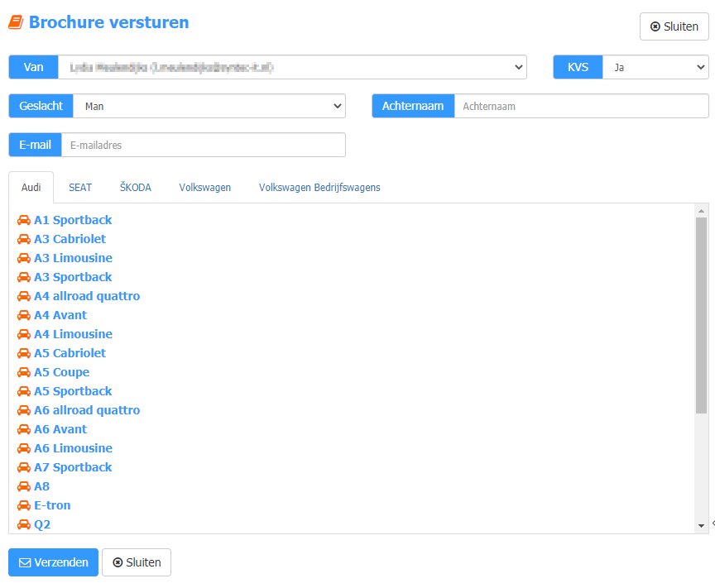715x588 pixels.
Task: Click car icon beside A6 allroad quattro
Action: point(24,410)
